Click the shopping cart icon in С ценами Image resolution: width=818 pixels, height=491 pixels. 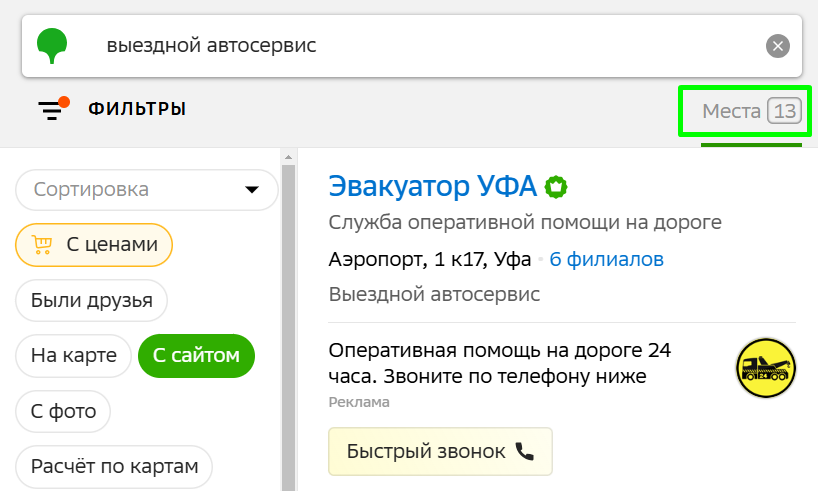click(42, 244)
